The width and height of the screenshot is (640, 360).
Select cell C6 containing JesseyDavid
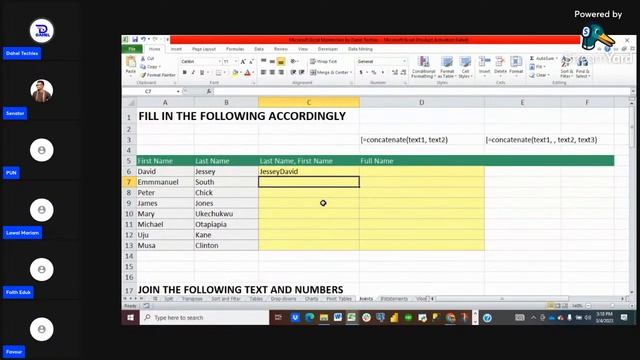pyautogui.click(x=309, y=171)
